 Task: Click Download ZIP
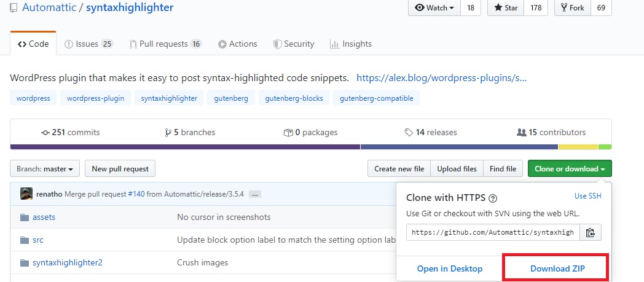pos(557,268)
